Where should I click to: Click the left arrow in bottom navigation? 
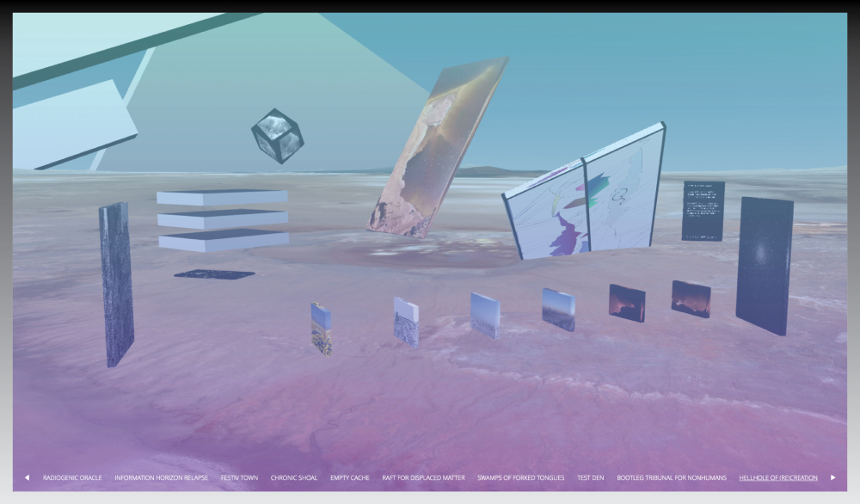pos(27,477)
